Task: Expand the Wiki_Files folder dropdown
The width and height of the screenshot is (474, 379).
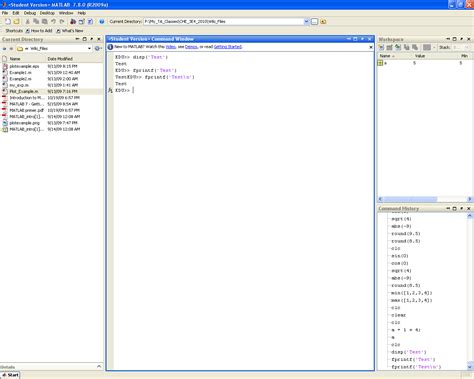Action: 89,49
